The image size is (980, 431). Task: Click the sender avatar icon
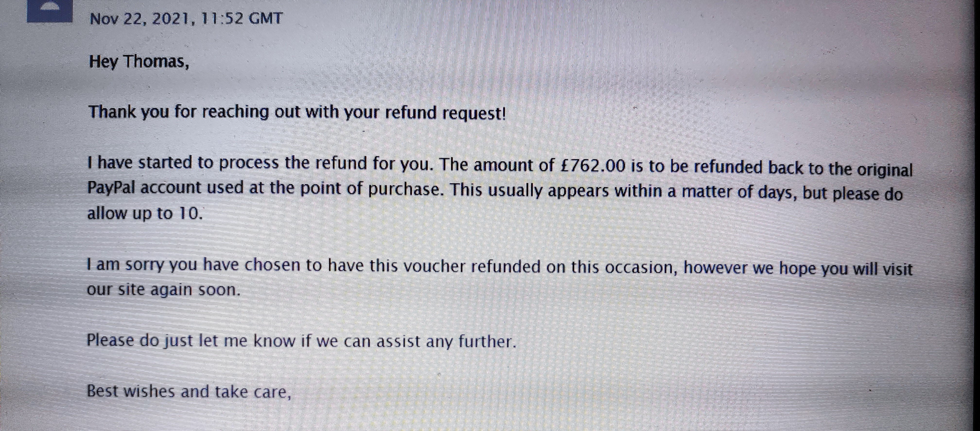pos(50,11)
